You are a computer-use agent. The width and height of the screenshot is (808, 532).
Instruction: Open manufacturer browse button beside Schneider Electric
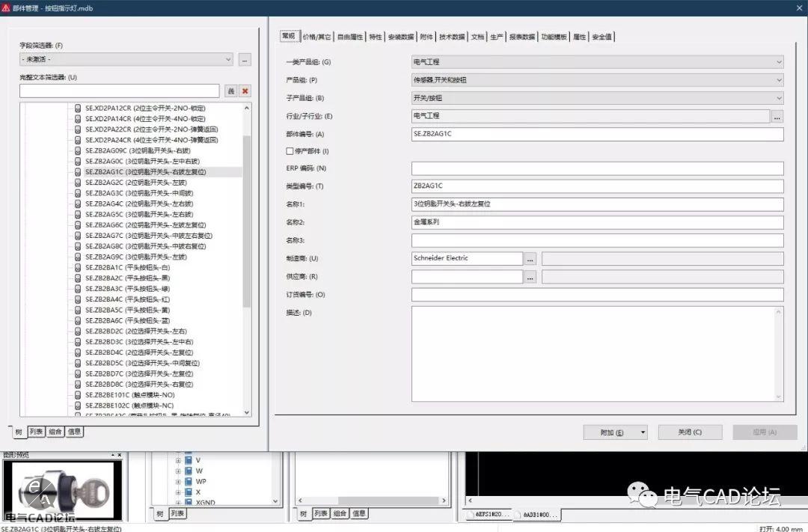(x=530, y=258)
